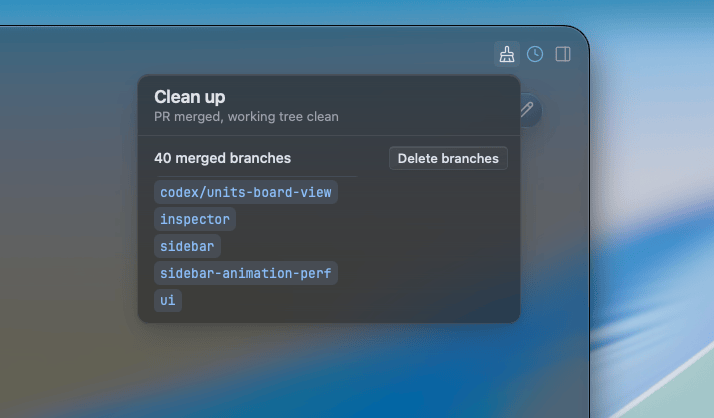This screenshot has width=714, height=418.
Task: Click the 40 merged branches label
Action: coord(222,158)
